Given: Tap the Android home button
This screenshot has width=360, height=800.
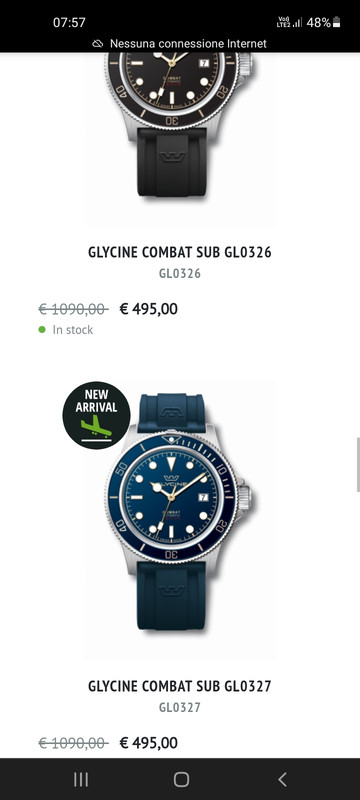Looking at the screenshot, I should coord(181,779).
